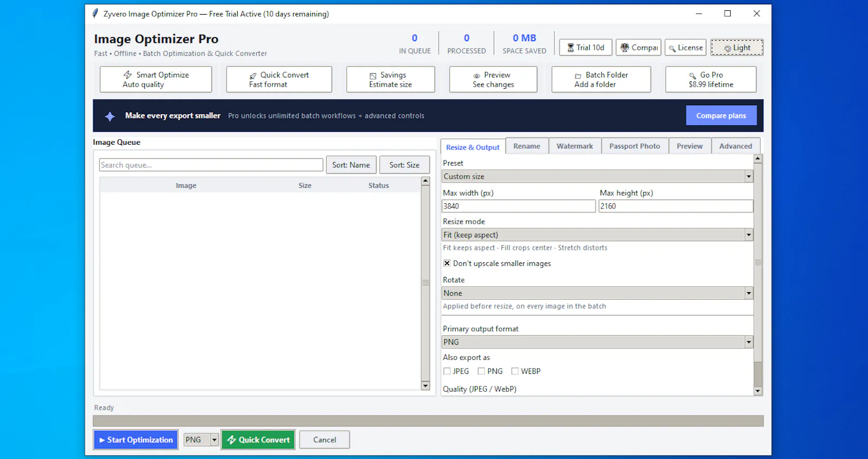Image resolution: width=868 pixels, height=459 pixels.
Task: Toggle Don't upscale smaller images checkbox
Action: [x=447, y=263]
